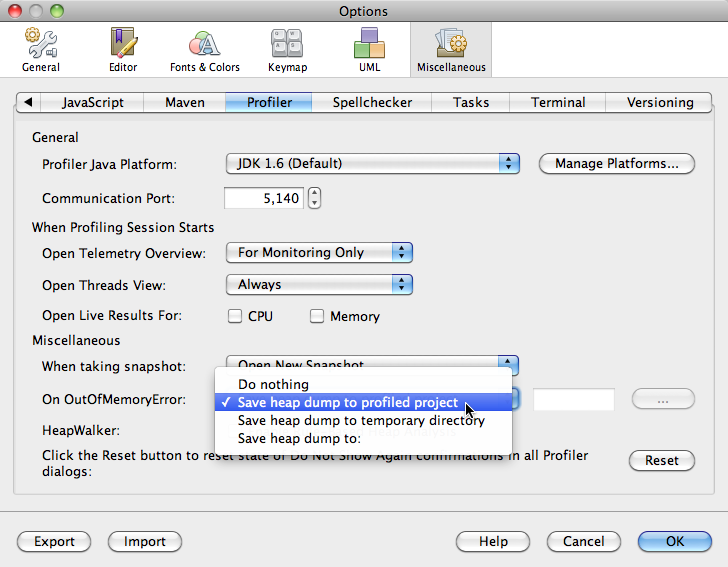Open the Editor options category
This screenshot has height=567, width=728.
click(x=123, y=49)
